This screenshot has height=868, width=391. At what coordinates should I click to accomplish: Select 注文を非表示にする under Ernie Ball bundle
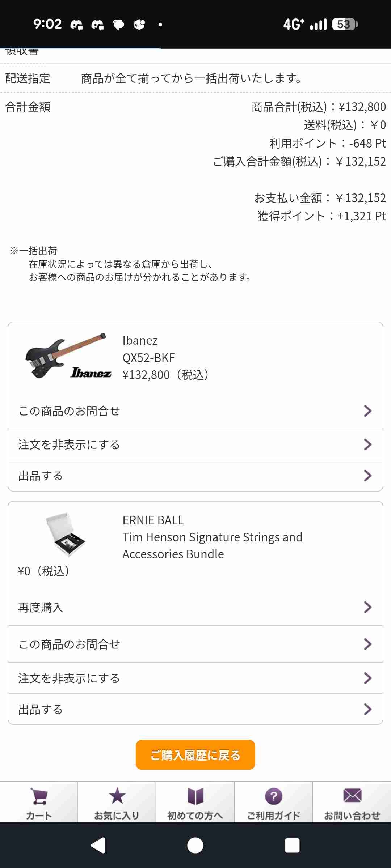point(69,678)
